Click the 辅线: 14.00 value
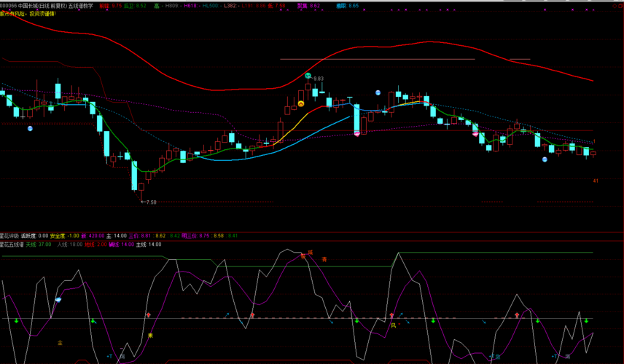 click(x=122, y=245)
